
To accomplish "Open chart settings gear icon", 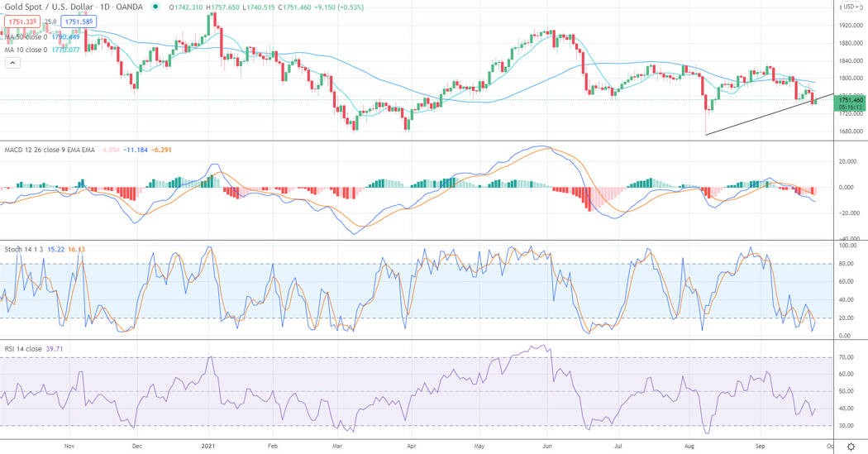I will pyautogui.click(x=851, y=447).
